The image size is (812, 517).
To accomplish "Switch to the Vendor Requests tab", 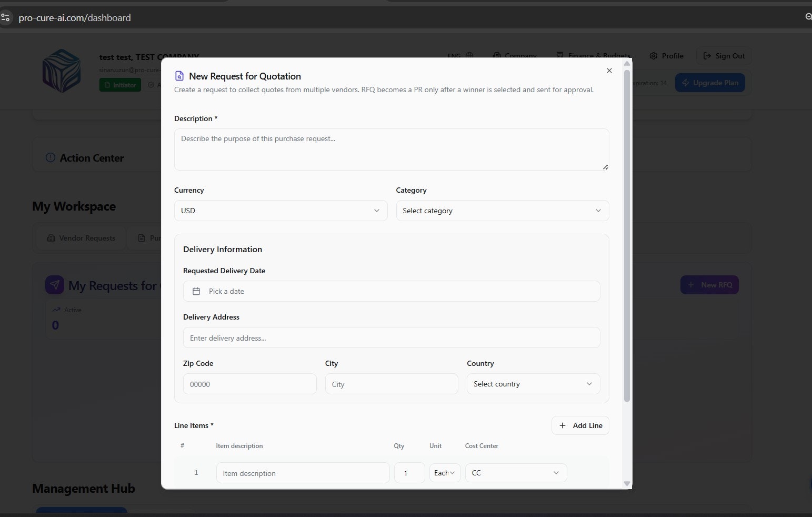I will (x=81, y=238).
